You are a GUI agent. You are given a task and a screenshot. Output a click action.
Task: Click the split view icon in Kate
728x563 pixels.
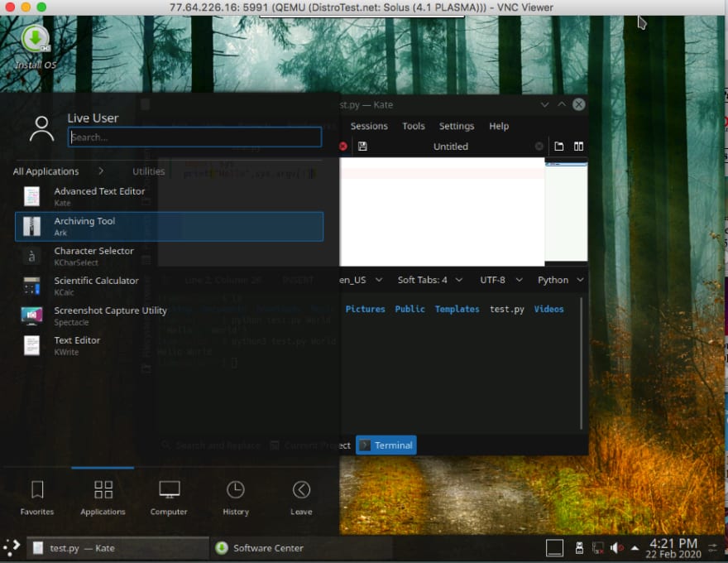tap(578, 147)
